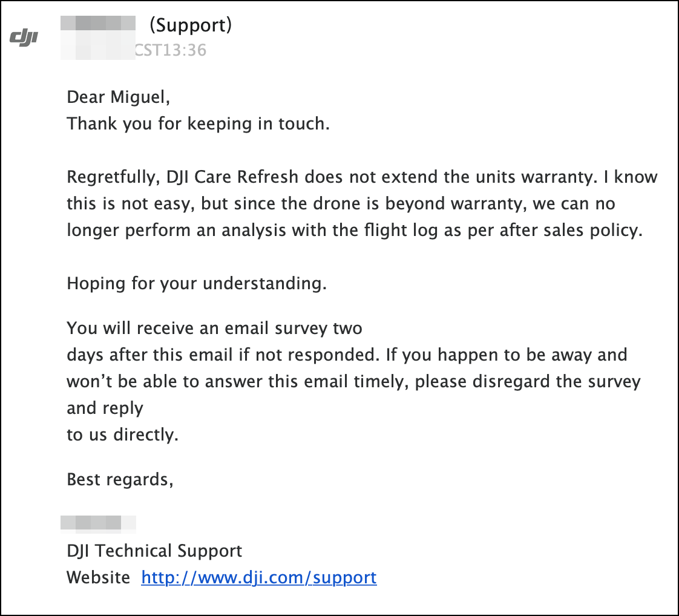The image size is (679, 616).
Task: Click the Best regards closing line
Action: (x=120, y=480)
